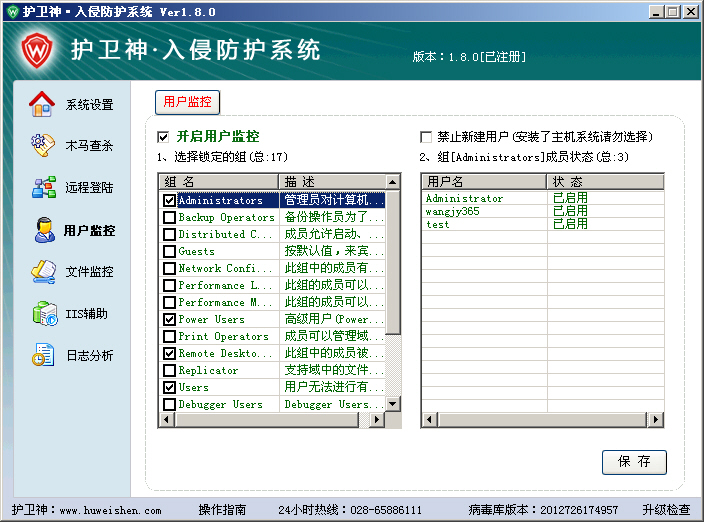Check the Debugger Users group checkbox
This screenshot has width=704, height=522.
click(x=169, y=404)
